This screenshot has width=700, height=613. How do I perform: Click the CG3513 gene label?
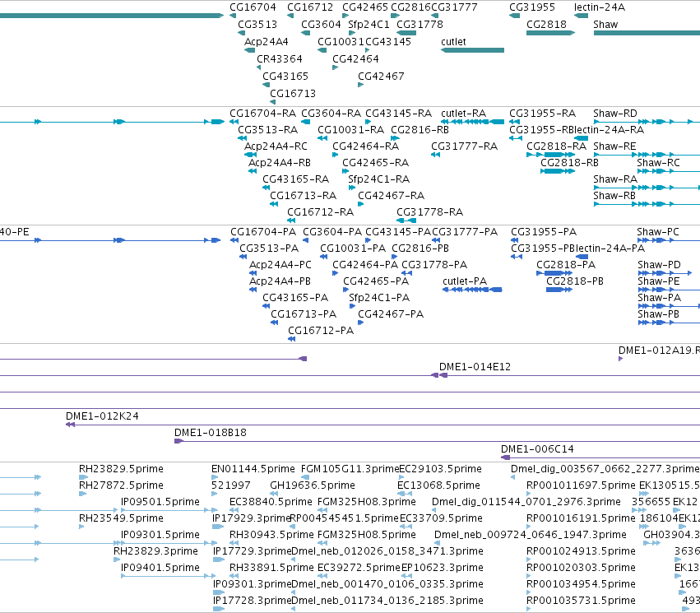257,25
